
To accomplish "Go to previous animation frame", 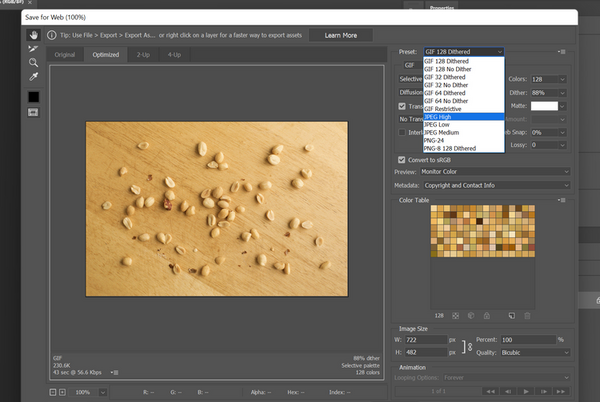I will click(508, 391).
